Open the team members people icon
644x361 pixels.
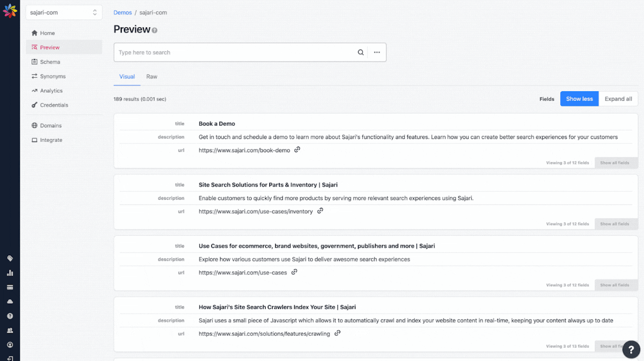coord(10,330)
